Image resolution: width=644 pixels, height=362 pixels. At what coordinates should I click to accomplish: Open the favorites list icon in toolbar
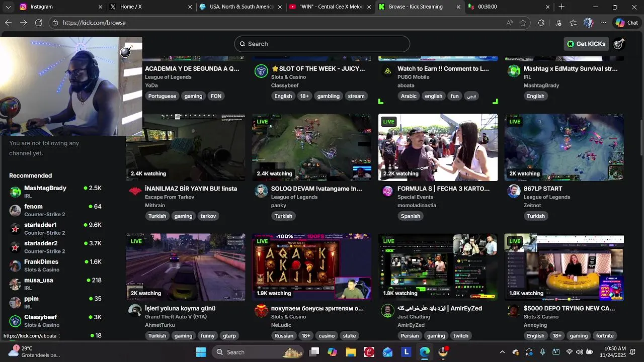click(x=574, y=23)
